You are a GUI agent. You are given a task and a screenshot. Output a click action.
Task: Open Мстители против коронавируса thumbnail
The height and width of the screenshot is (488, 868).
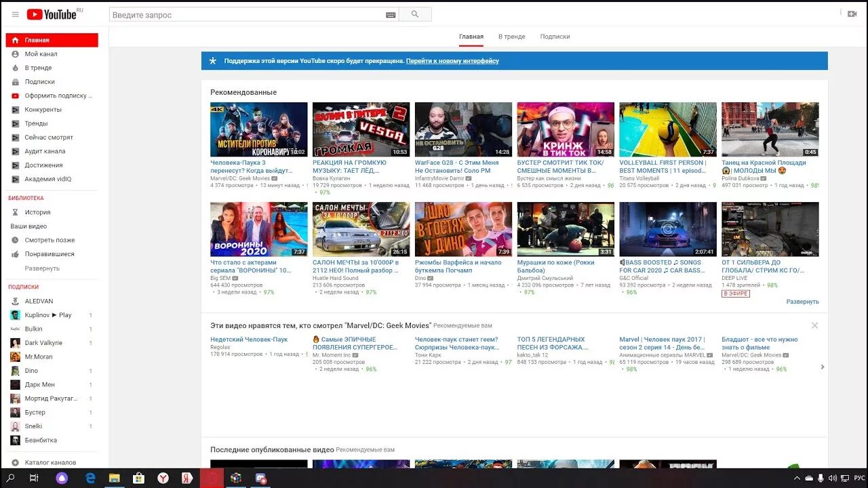click(258, 129)
